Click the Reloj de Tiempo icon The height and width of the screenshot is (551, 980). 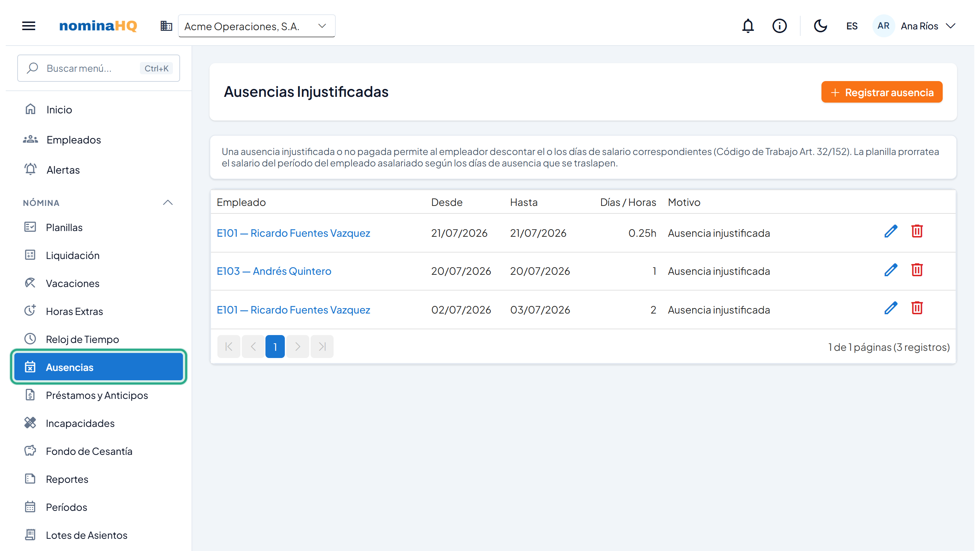click(30, 339)
